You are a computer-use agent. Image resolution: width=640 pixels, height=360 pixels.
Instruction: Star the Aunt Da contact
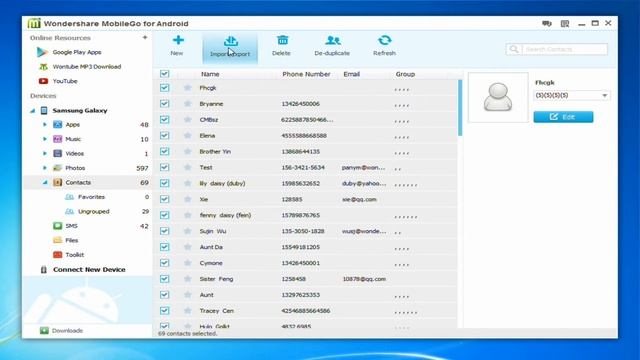pyautogui.click(x=188, y=247)
